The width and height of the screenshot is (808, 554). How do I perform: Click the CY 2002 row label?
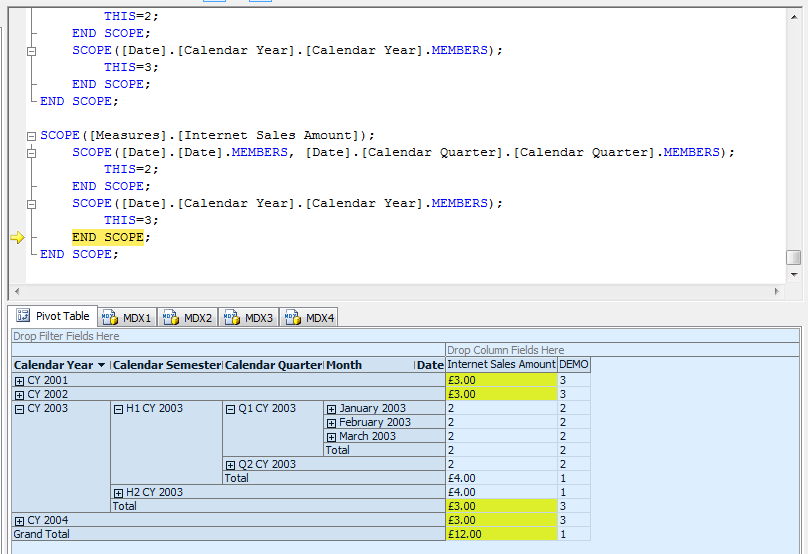click(x=47, y=394)
